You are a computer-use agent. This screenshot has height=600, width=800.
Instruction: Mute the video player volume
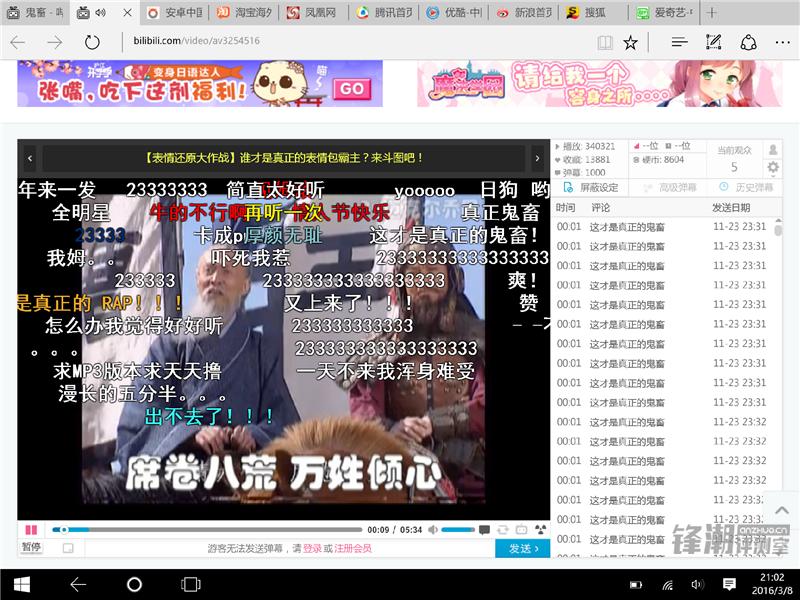pyautogui.click(x=432, y=529)
